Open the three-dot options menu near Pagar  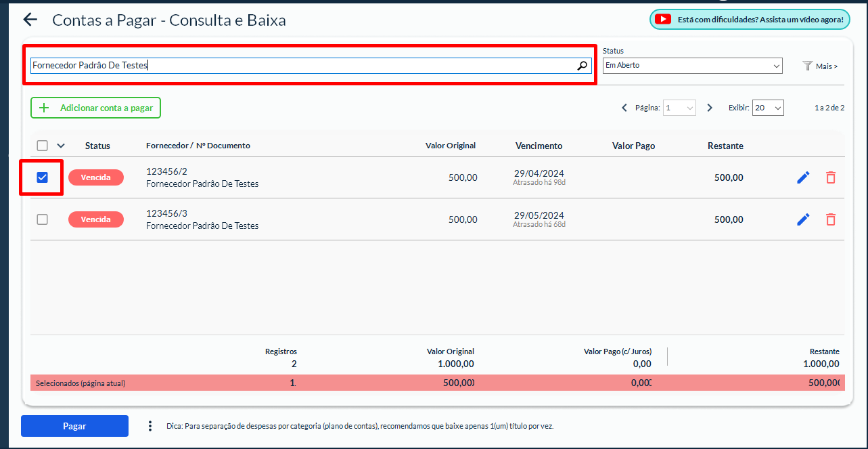(x=150, y=426)
